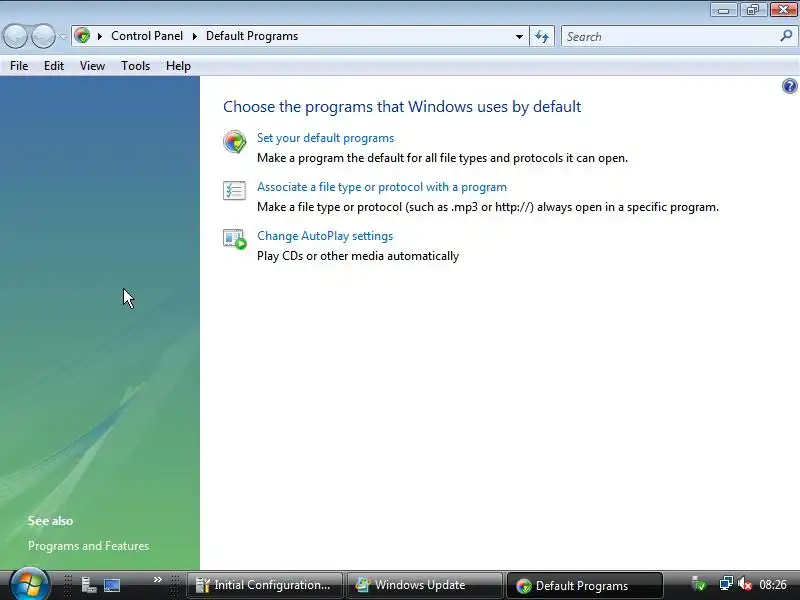Click the heading Choose the programs that Windows uses
Screen dimensions: 800x600
coord(402,107)
